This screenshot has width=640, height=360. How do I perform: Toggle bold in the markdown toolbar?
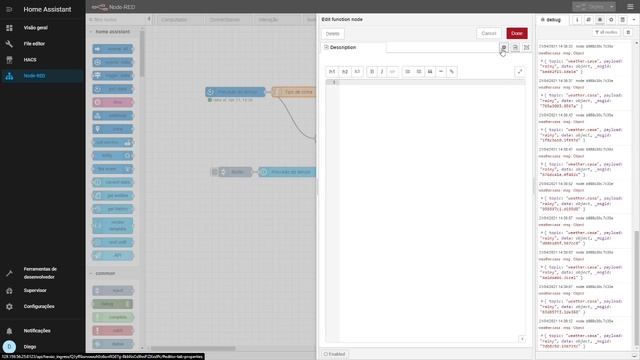pyautogui.click(x=372, y=72)
